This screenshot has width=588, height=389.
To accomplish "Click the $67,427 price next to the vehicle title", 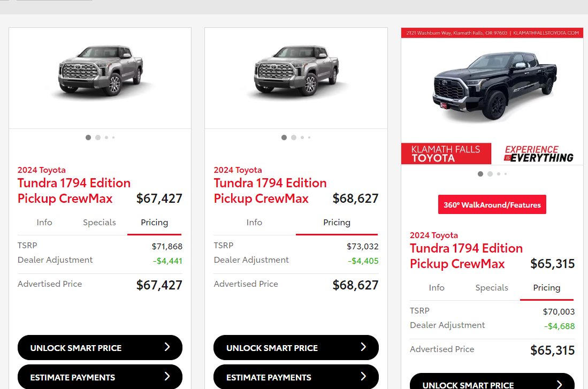I will tap(159, 199).
